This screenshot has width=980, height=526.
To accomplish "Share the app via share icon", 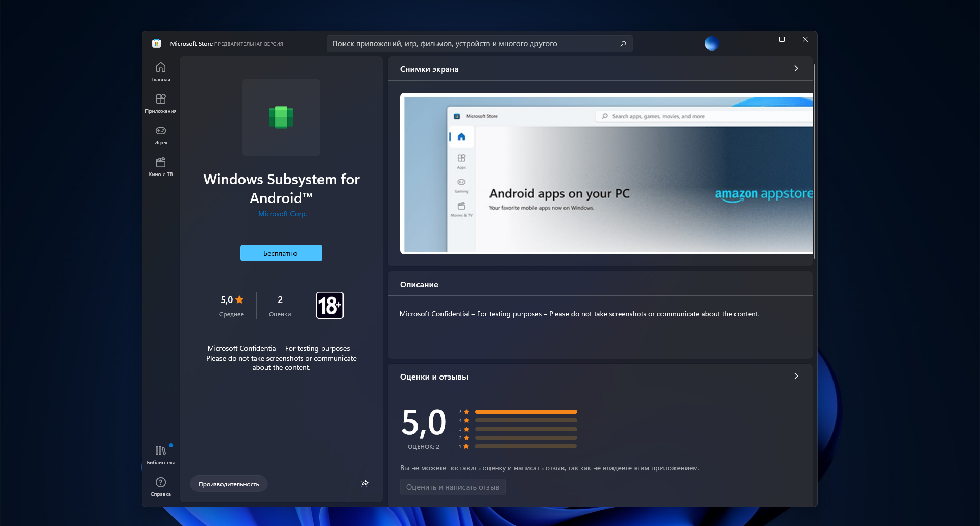I will (x=364, y=484).
